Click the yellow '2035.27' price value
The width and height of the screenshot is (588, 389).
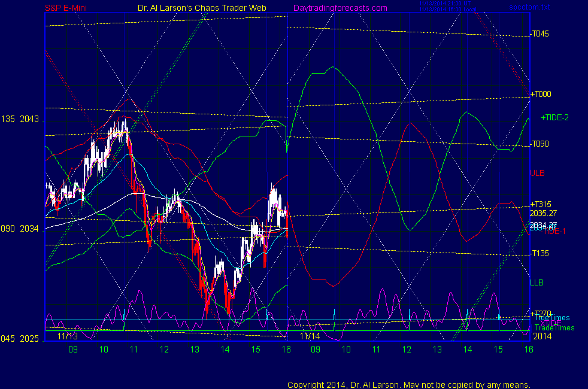pyautogui.click(x=543, y=213)
